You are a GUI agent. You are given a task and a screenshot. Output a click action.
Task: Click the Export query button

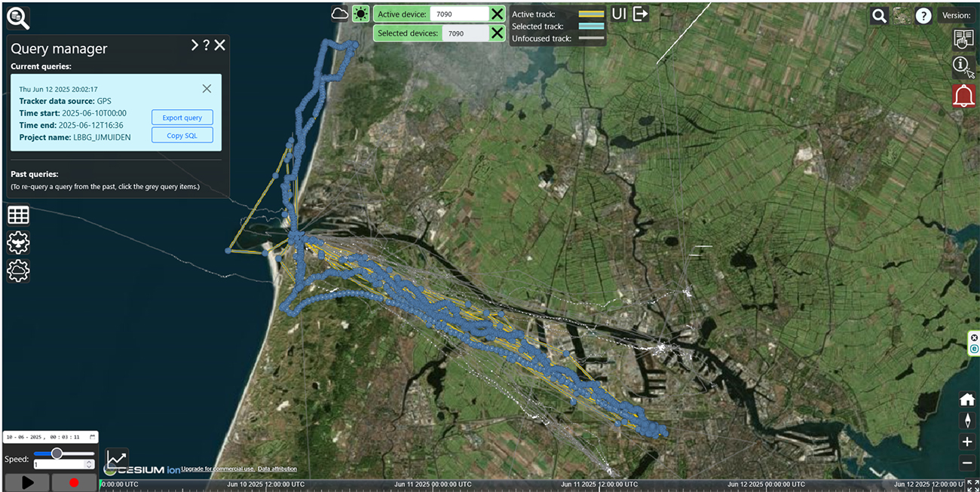[182, 118]
